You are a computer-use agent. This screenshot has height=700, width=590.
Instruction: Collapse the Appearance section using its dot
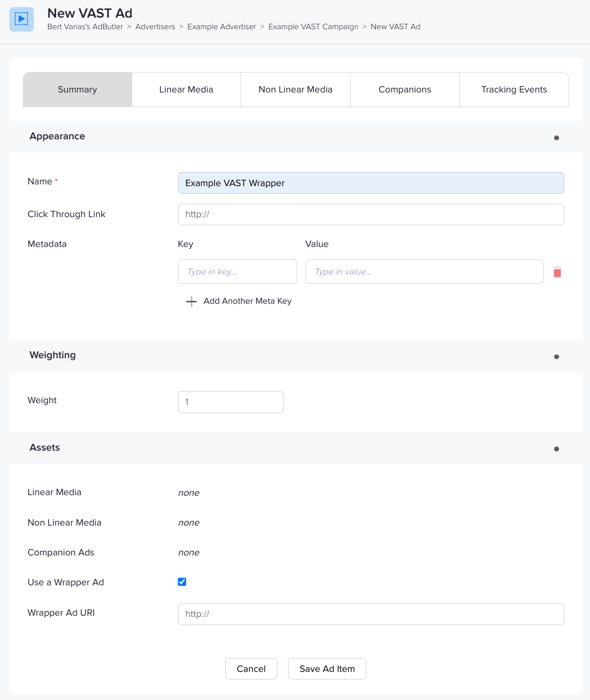pyautogui.click(x=556, y=138)
